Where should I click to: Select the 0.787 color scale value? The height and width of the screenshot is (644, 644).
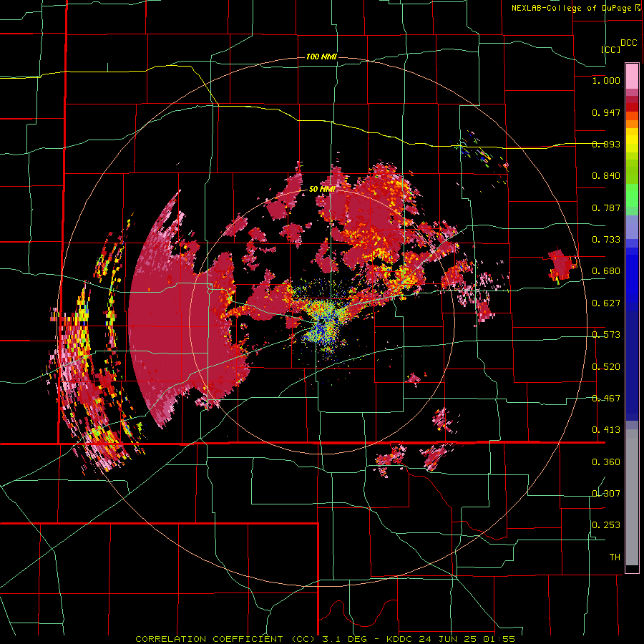tap(606, 208)
